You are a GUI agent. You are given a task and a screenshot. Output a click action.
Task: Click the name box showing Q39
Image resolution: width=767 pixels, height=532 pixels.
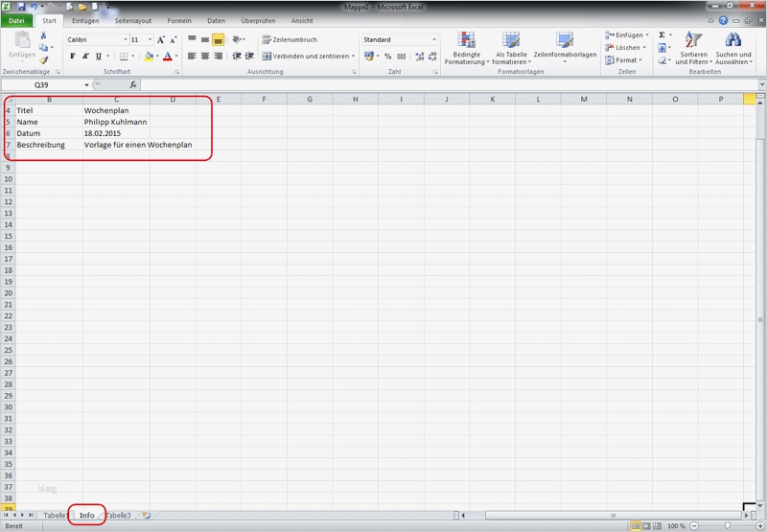(42, 85)
